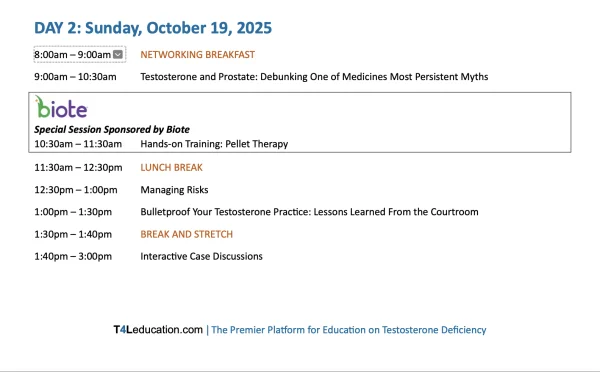Click the LUNCH BREAK label
The image size is (600, 372).
(171, 168)
